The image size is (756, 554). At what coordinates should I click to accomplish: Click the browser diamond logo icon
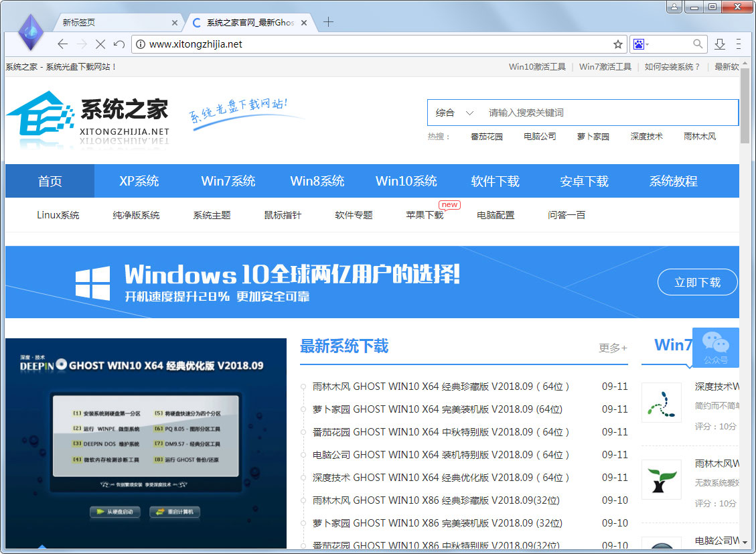[30, 32]
